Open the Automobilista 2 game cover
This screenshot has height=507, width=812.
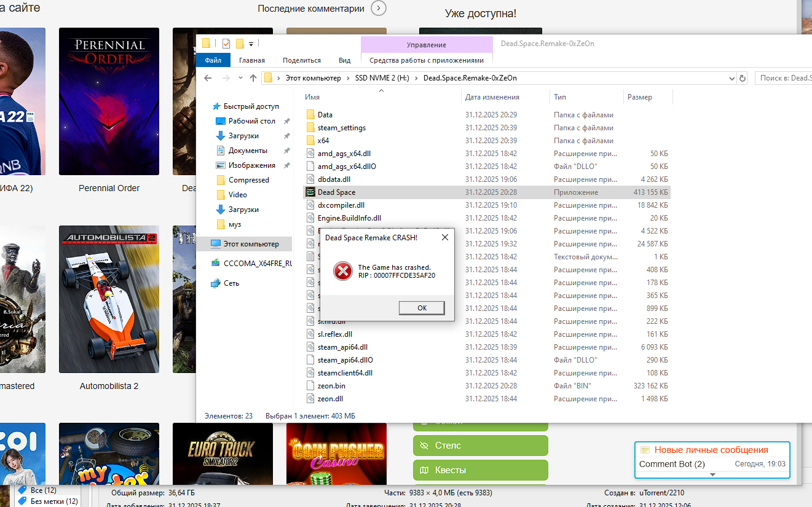click(x=109, y=299)
